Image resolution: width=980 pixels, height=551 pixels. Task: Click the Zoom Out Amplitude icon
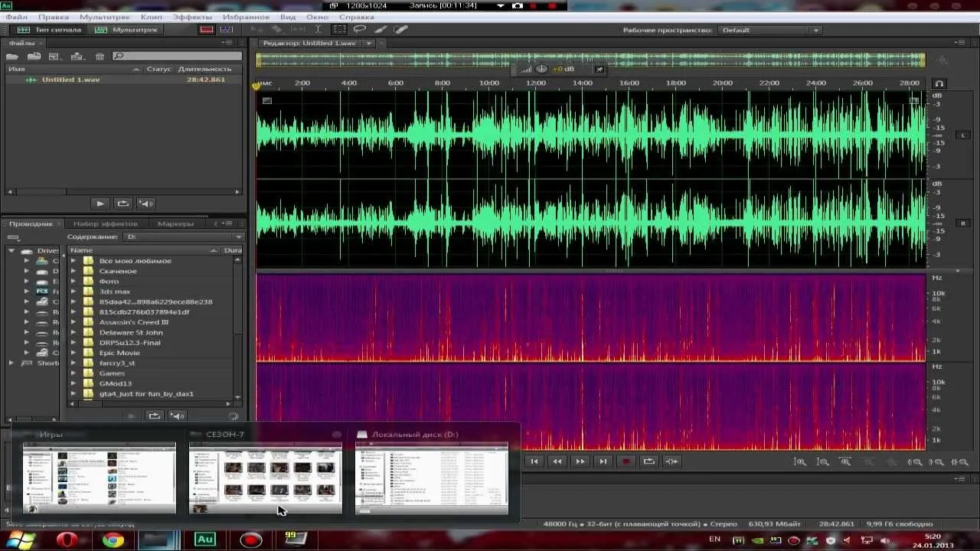(x=822, y=461)
